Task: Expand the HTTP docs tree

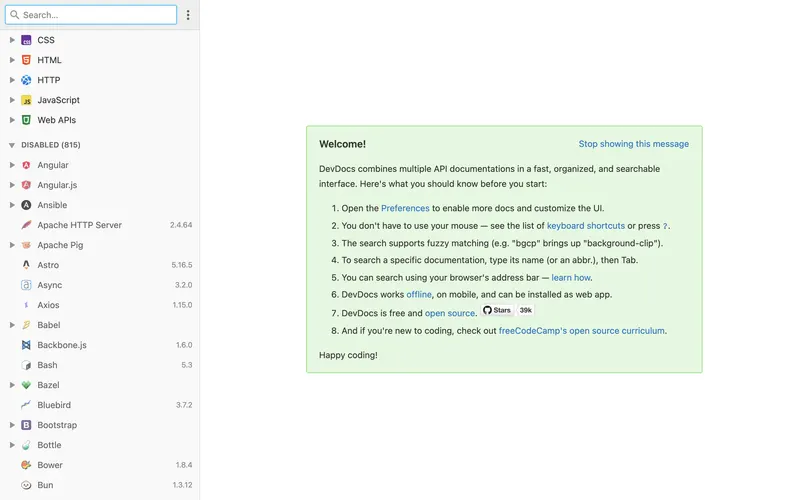Action: 12,80
